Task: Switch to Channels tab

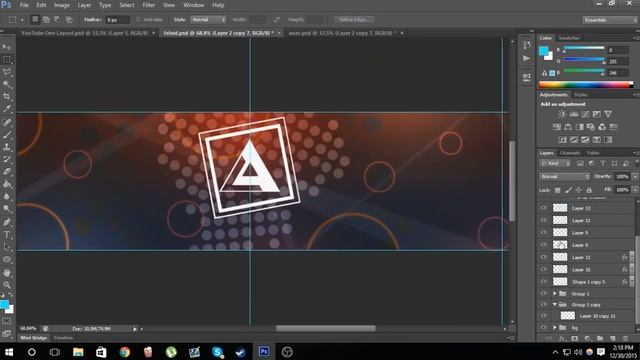Action: tap(569, 153)
